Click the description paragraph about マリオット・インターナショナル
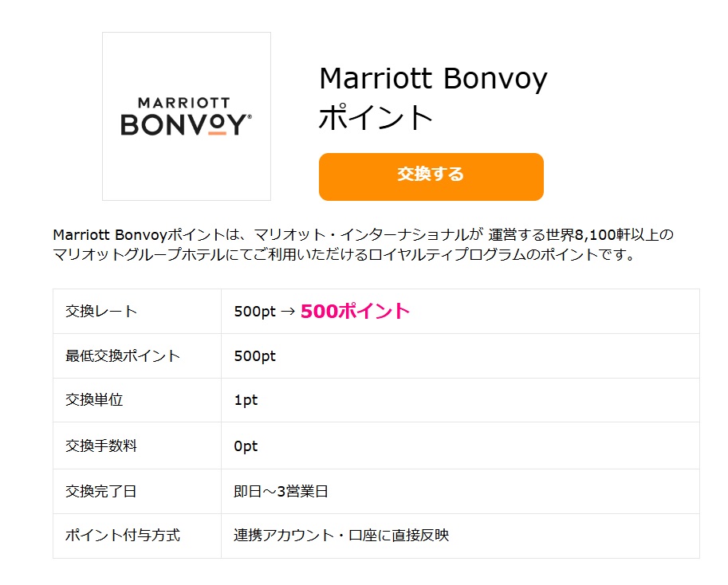Screen dimensions: 728x585 (363, 245)
